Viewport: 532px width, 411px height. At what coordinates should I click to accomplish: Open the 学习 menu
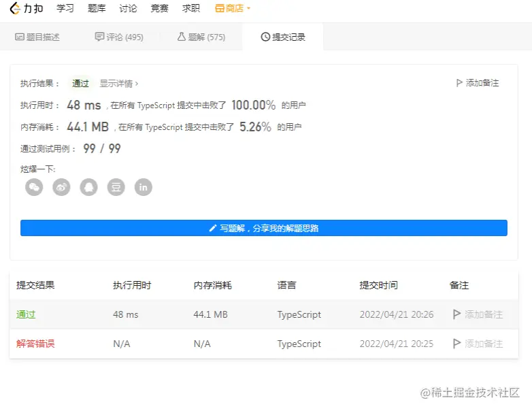65,8
